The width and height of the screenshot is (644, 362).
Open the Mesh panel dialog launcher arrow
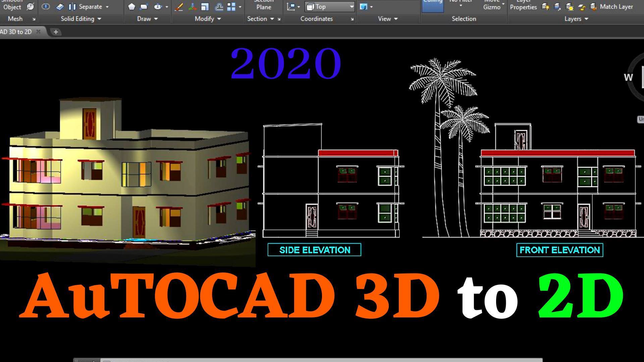pyautogui.click(x=34, y=19)
